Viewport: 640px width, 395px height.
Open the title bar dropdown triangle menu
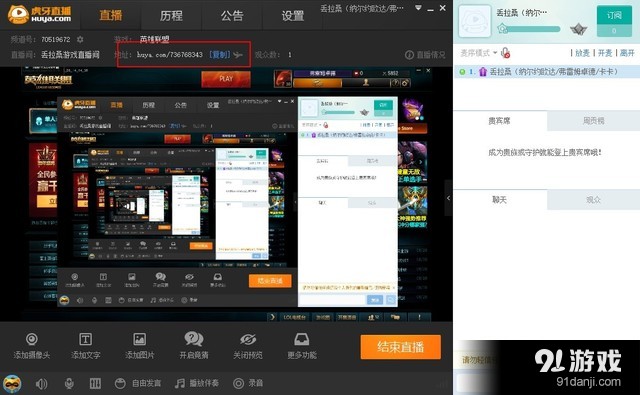418,8
